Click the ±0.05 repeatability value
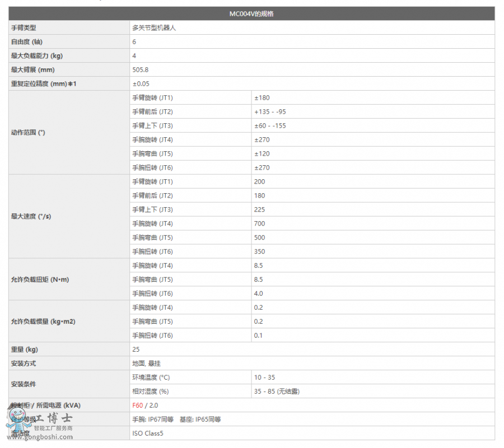Image resolution: width=504 pixels, height=448 pixels. coord(141,83)
